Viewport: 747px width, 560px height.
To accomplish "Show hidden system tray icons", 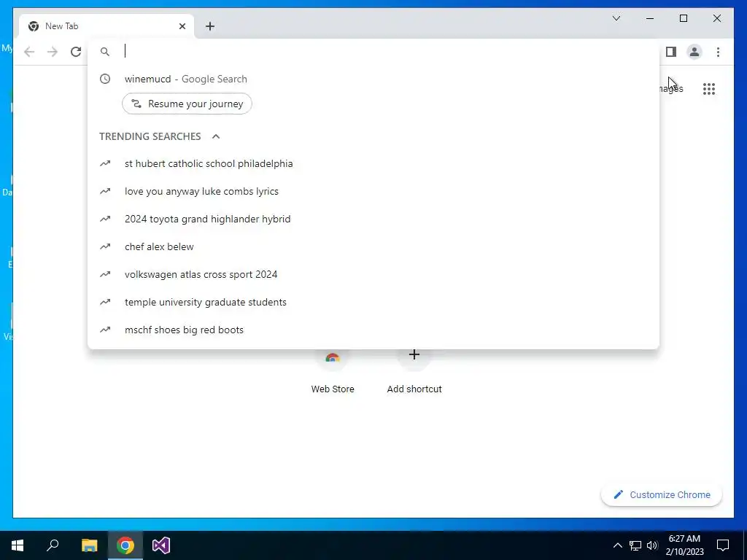I will 617,545.
